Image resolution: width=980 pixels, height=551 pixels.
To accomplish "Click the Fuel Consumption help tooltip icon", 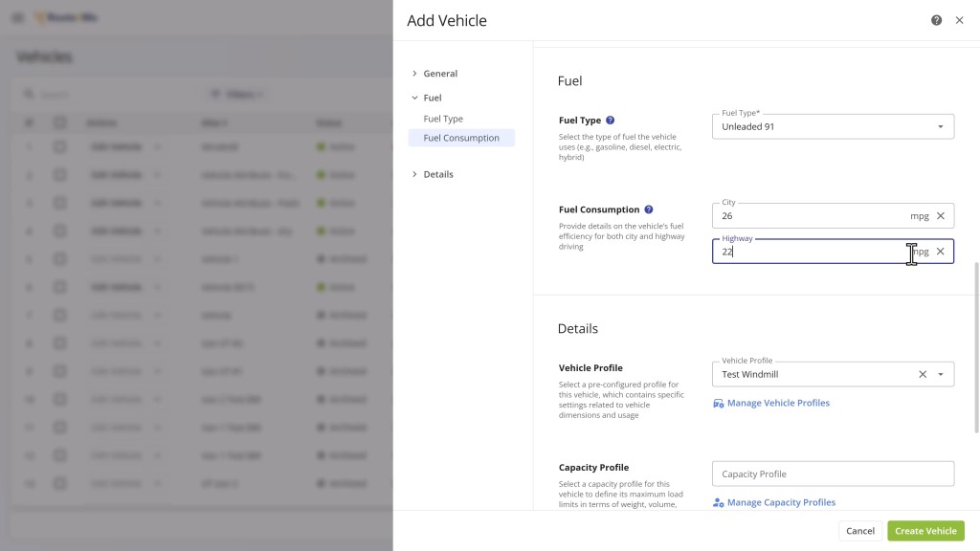I will coord(649,209).
